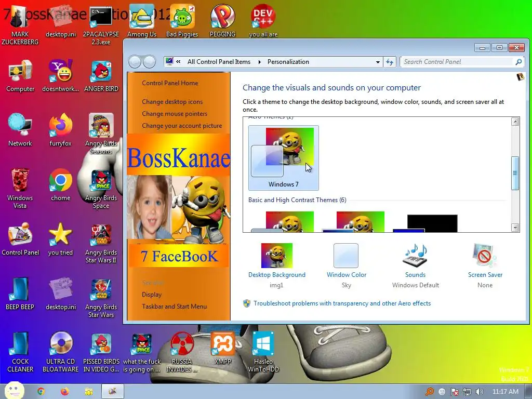Click the All Control Panel Items breadcrumb
The height and width of the screenshot is (399, 532).
(x=219, y=62)
